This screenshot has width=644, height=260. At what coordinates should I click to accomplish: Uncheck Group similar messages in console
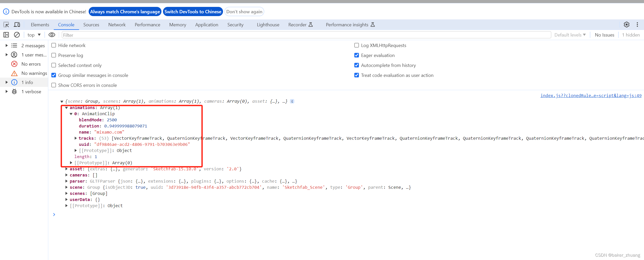tap(54, 75)
